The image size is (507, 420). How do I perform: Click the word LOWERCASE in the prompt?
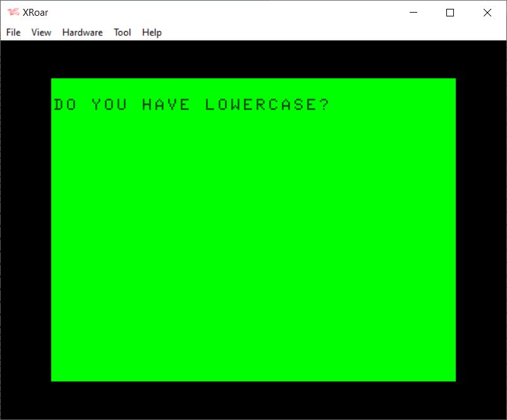pyautogui.click(x=260, y=105)
